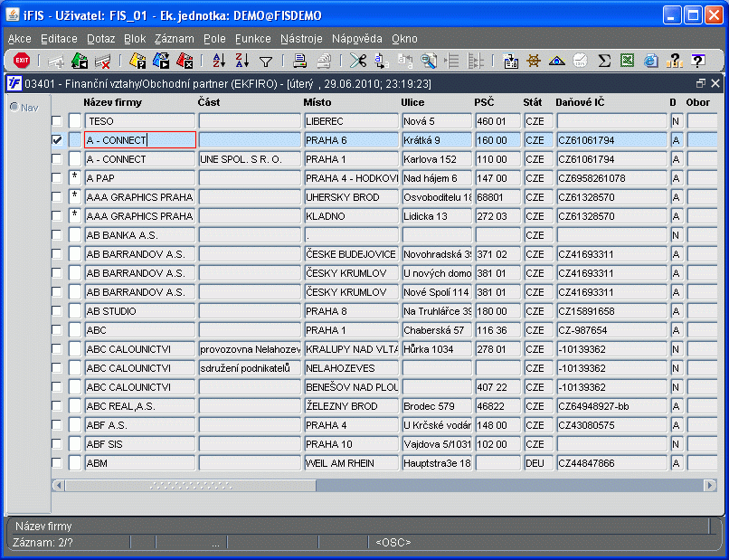Open the Akce menu

click(x=20, y=39)
